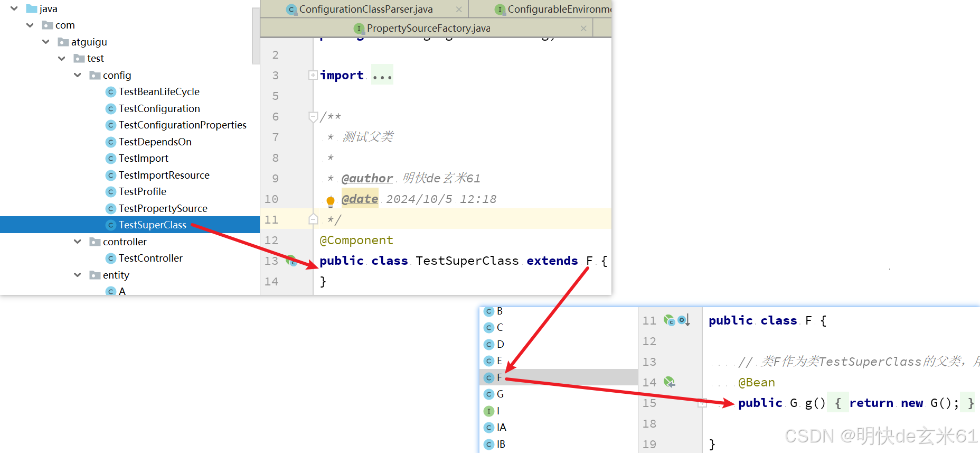
Task: Click class icon next to TestProfile
Action: [111, 192]
